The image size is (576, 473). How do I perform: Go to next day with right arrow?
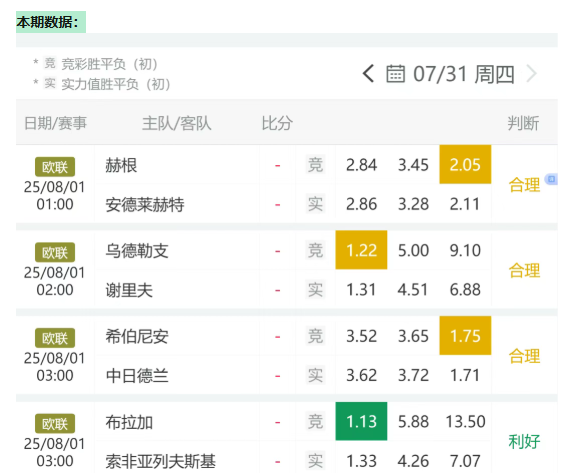point(532,74)
